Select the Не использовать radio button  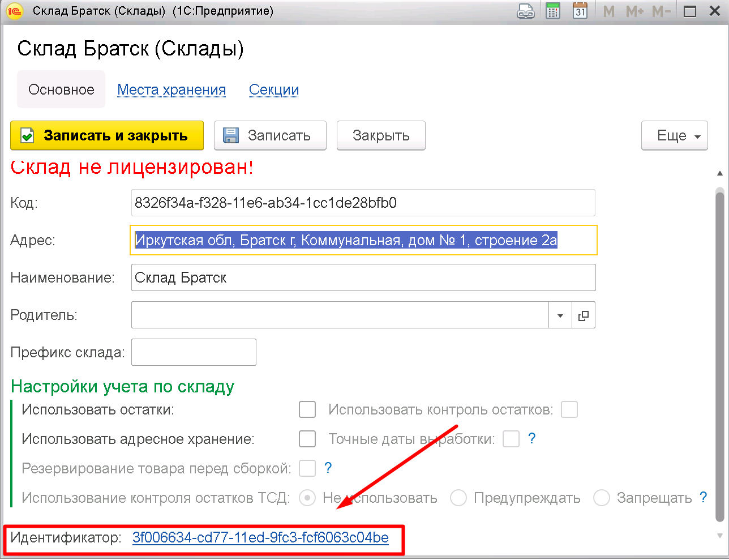coord(307,498)
